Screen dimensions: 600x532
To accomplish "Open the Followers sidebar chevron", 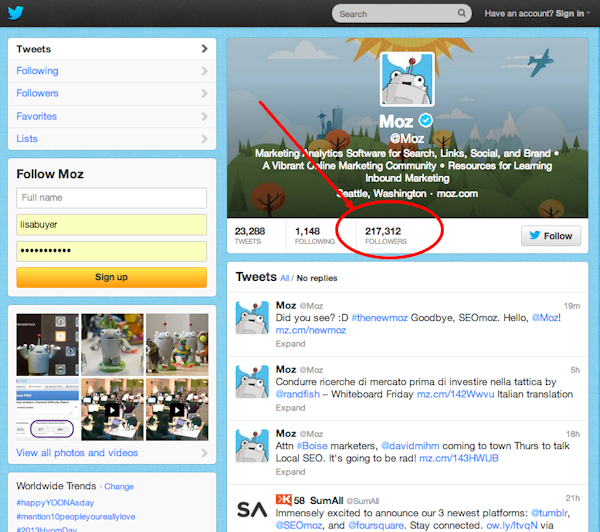I will pyautogui.click(x=204, y=93).
